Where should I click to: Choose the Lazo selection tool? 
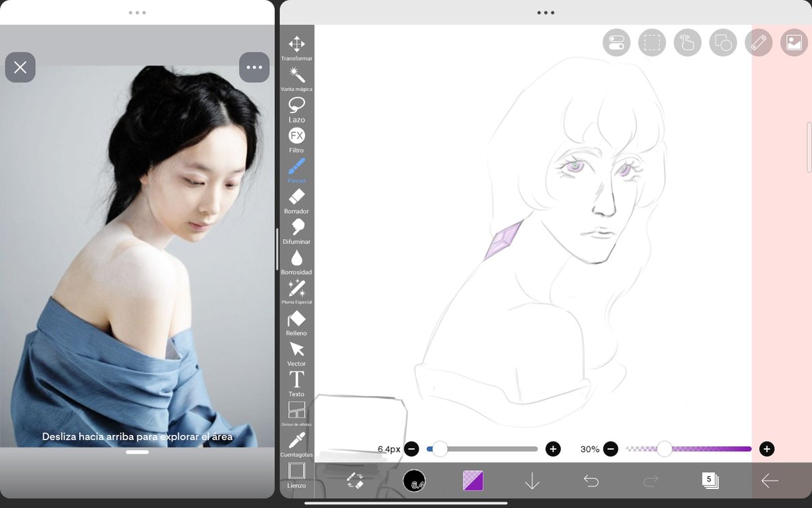point(296,110)
